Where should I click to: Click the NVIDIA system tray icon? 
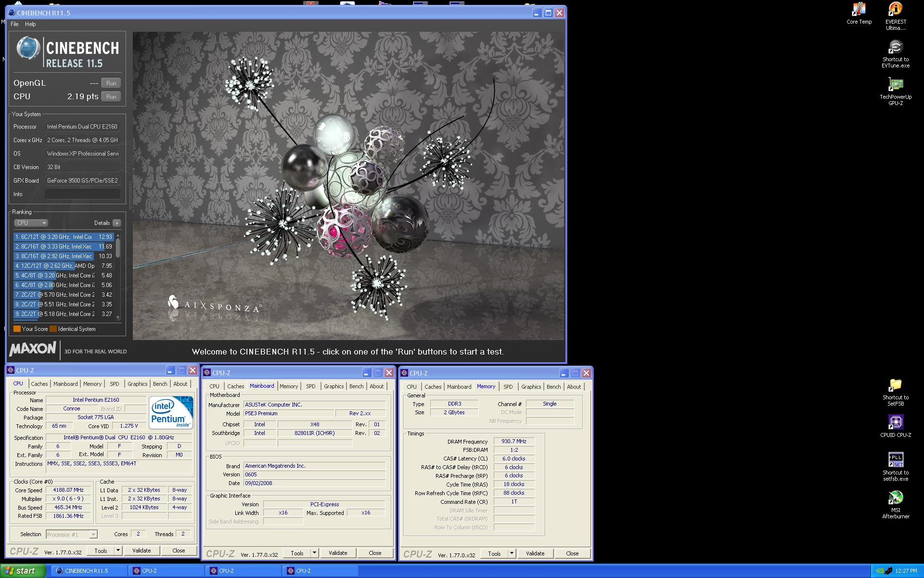point(880,571)
